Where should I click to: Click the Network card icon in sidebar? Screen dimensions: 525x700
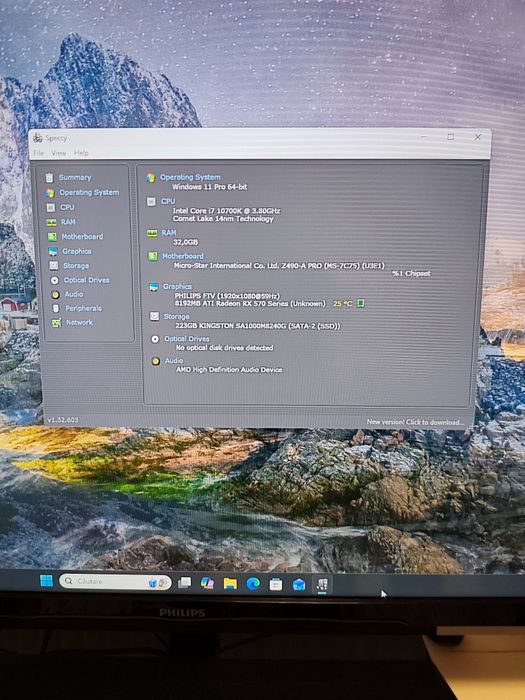(x=56, y=323)
